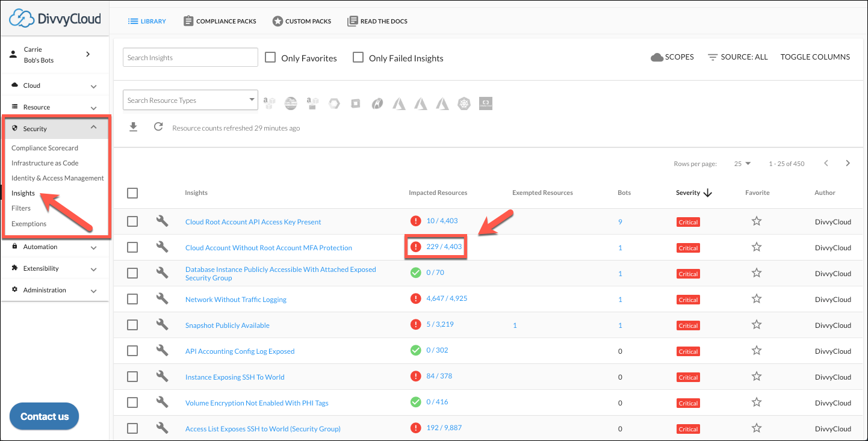This screenshot has height=441, width=868.
Task: Switch to the Compliance Packs tab
Action: coord(220,21)
